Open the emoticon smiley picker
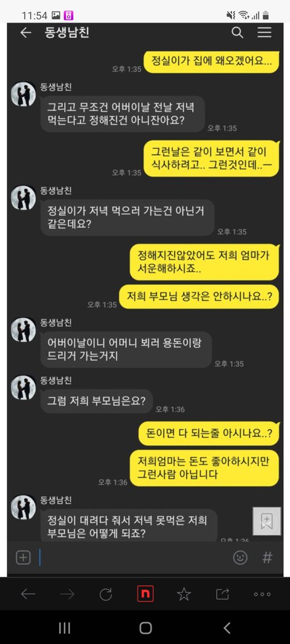 pyautogui.click(x=240, y=557)
